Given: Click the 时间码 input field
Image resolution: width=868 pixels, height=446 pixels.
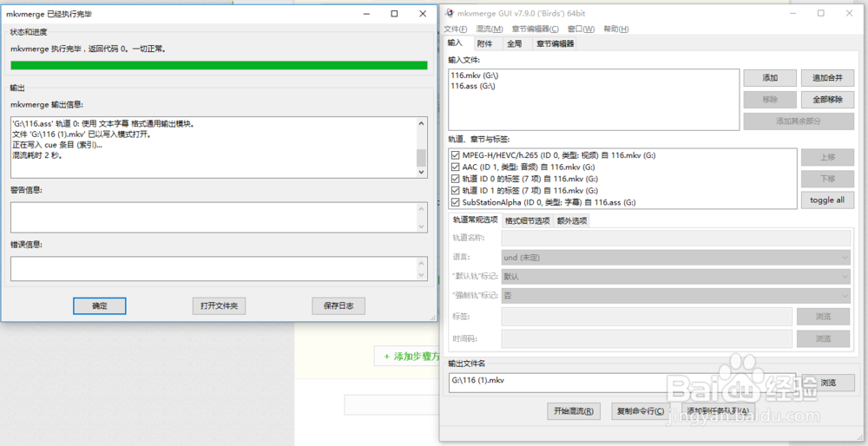Looking at the screenshot, I should [647, 338].
